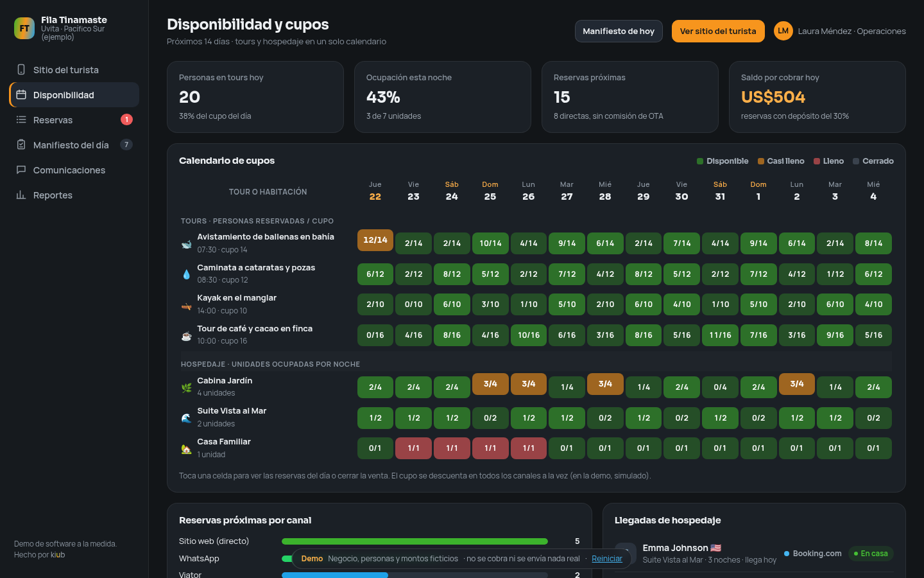Click the Manifiesto de hoy button
Image resolution: width=924 pixels, height=578 pixels.
[619, 31]
